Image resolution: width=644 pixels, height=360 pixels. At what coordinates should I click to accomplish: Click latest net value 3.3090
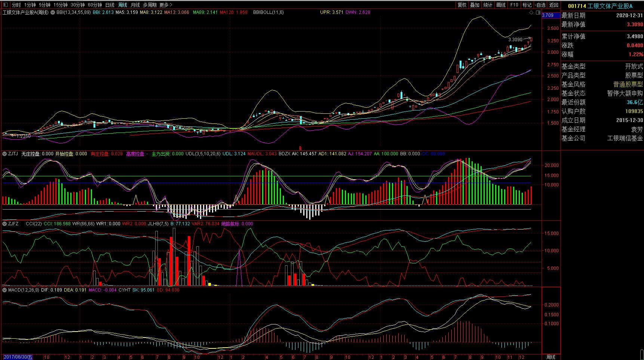[x=635, y=25]
